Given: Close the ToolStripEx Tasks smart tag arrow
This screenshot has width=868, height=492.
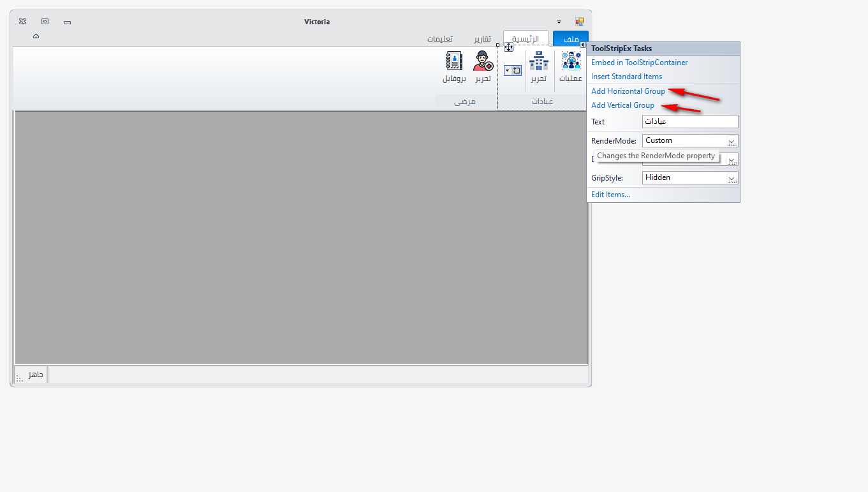Looking at the screenshot, I should click(583, 45).
